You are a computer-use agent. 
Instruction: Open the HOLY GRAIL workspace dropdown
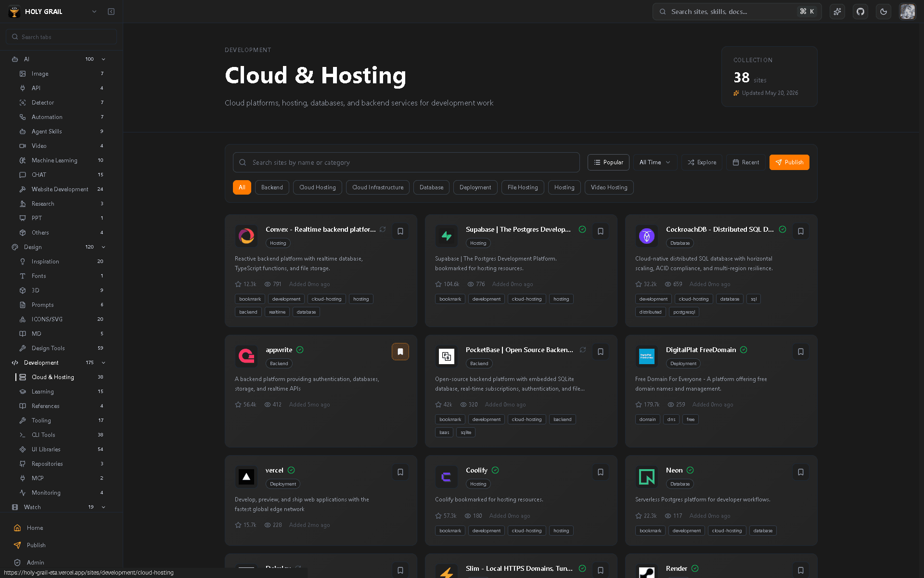pyautogui.click(x=53, y=12)
